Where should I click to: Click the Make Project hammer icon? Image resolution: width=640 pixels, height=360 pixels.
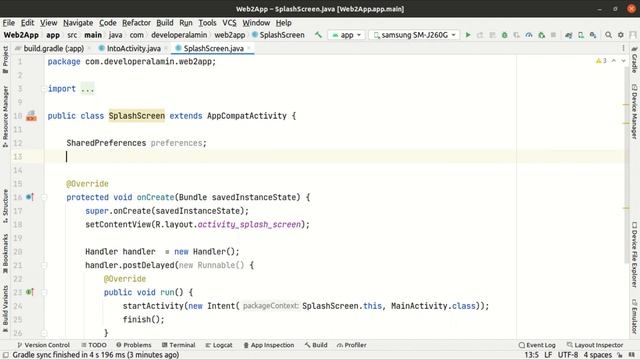click(x=318, y=35)
